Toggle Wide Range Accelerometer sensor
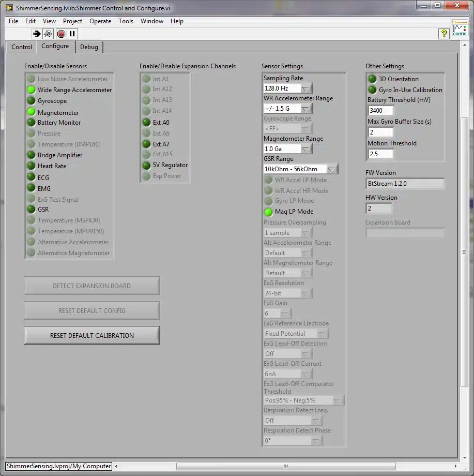The height and width of the screenshot is (476, 474). coord(31,90)
